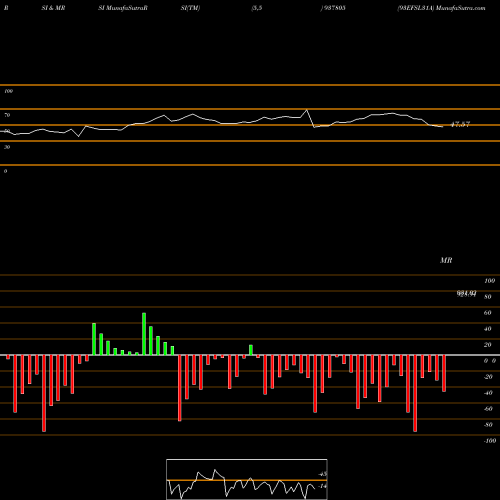
Task: Click the RSI axis label 70
Action: (x=7, y=115)
